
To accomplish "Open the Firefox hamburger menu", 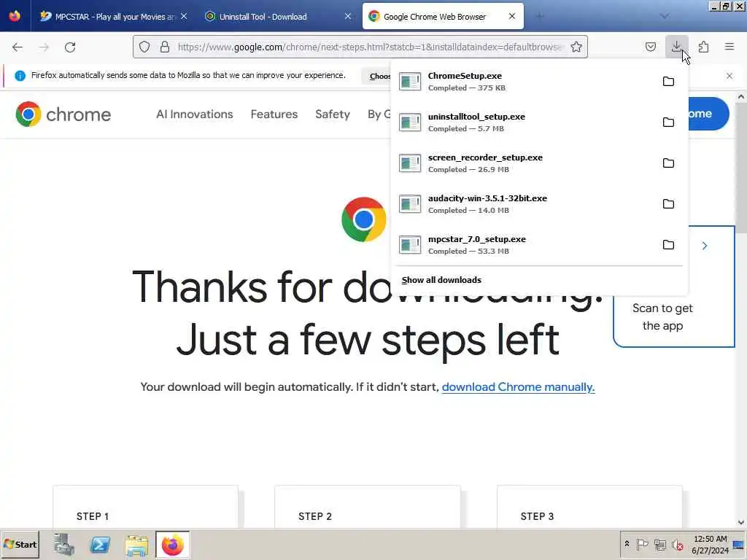I will pyautogui.click(x=729, y=47).
